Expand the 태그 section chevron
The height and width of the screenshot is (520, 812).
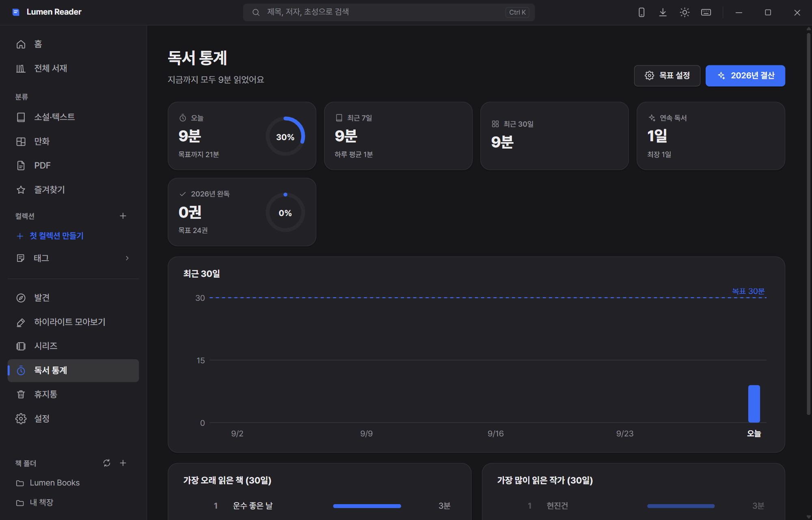pyautogui.click(x=127, y=258)
